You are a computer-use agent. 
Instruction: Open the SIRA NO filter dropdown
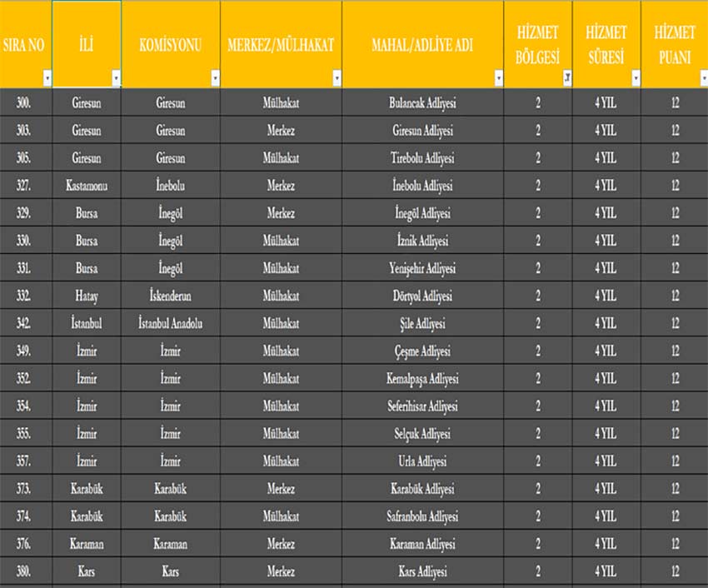[x=47, y=78]
